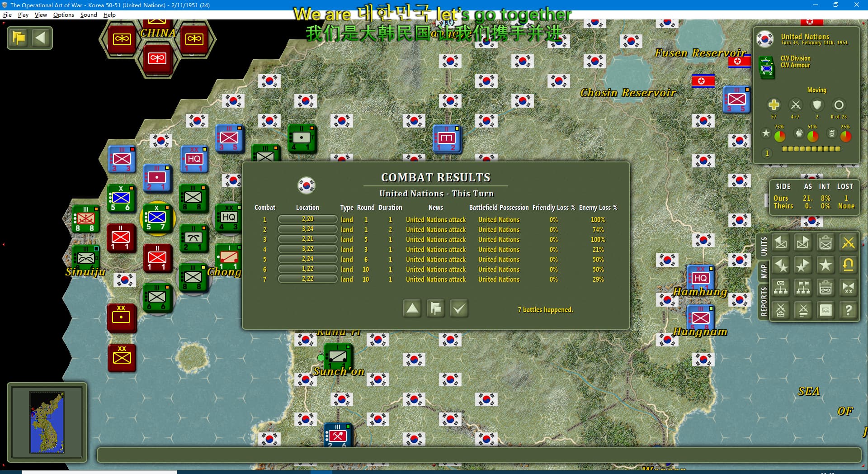Click the 'Ours' row in side losses panel
This screenshot has width=868, height=474.
(x=813, y=198)
